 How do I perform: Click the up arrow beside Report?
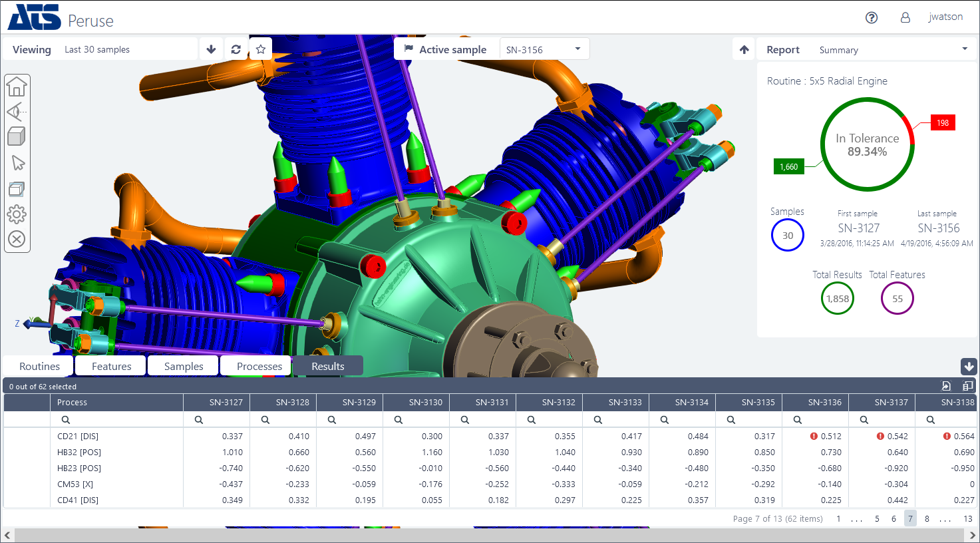click(744, 49)
